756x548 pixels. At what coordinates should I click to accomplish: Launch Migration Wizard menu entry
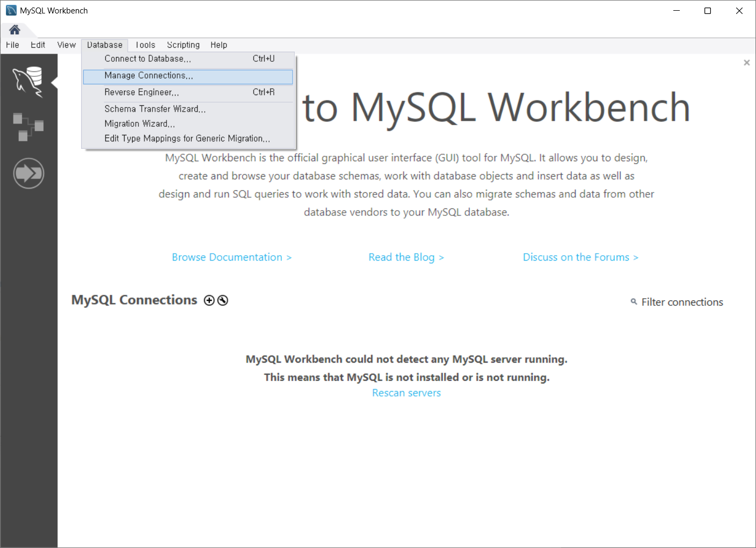pyautogui.click(x=188, y=124)
